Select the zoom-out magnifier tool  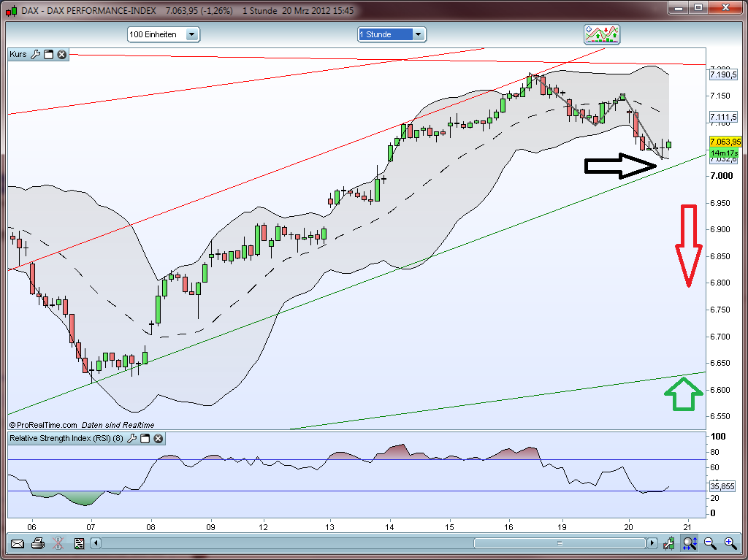pos(708,543)
